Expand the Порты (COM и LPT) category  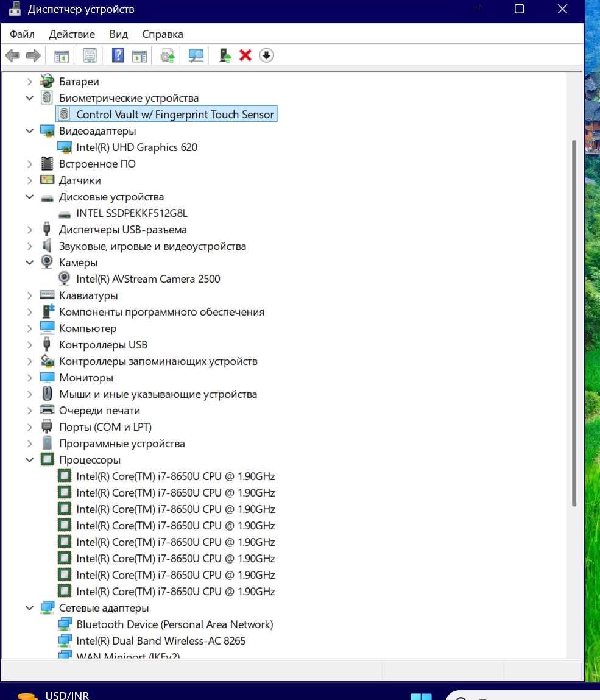(29, 427)
